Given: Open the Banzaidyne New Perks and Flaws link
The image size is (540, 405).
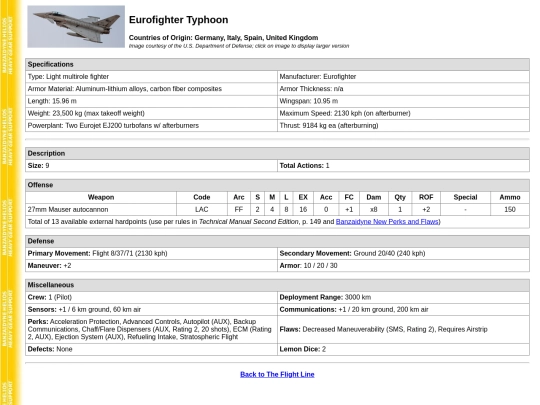Looking at the screenshot, I should [387, 222].
